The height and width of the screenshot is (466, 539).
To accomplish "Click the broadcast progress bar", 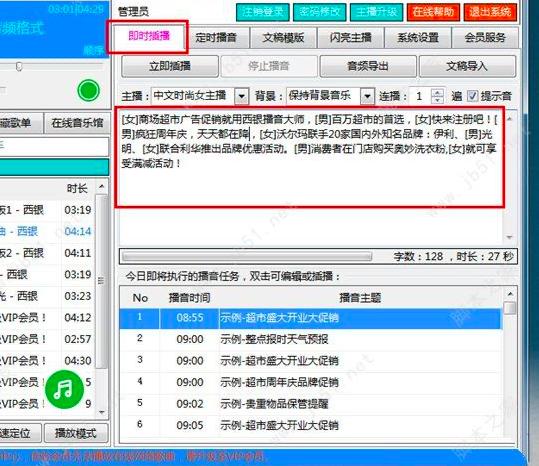I will click(x=247, y=256).
